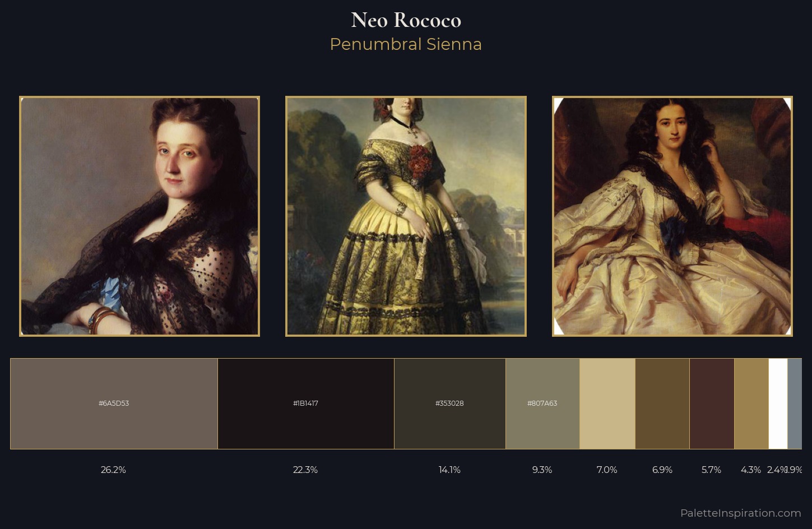Choose the light tan swatch above 7.0%
The height and width of the screenshot is (529, 812).
pos(607,403)
